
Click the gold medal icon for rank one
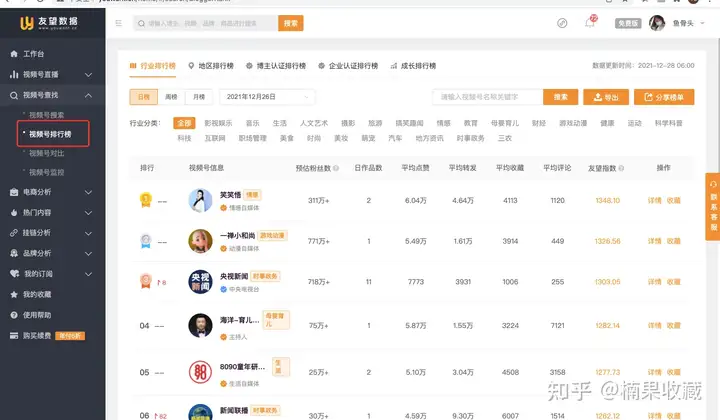point(146,200)
